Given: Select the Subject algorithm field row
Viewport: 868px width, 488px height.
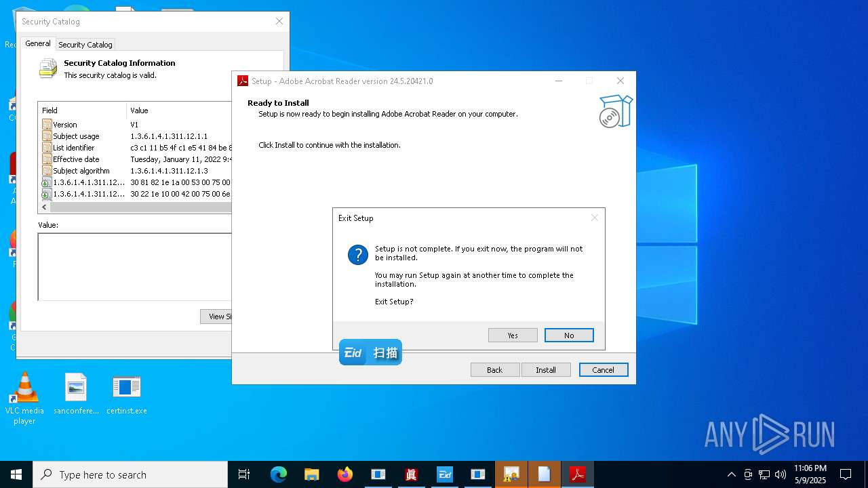Looking at the screenshot, I should 136,171.
